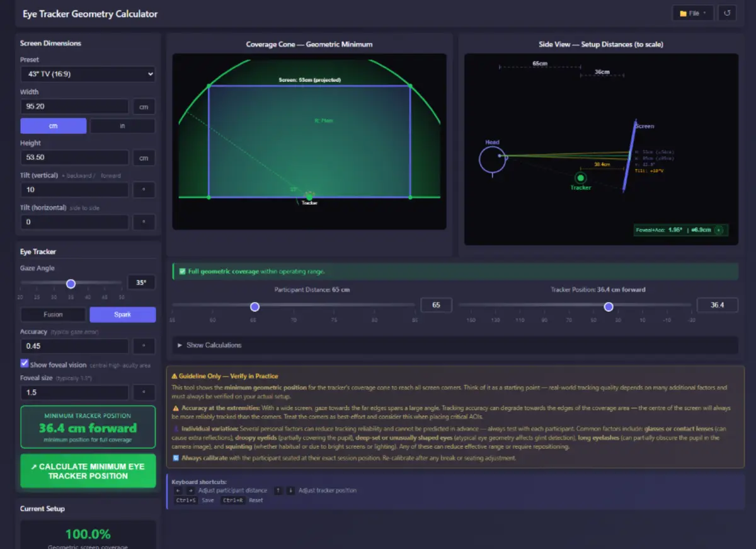756x549 pixels.
Task: Click the 'Current Setup' panel heading
Action: (x=42, y=509)
